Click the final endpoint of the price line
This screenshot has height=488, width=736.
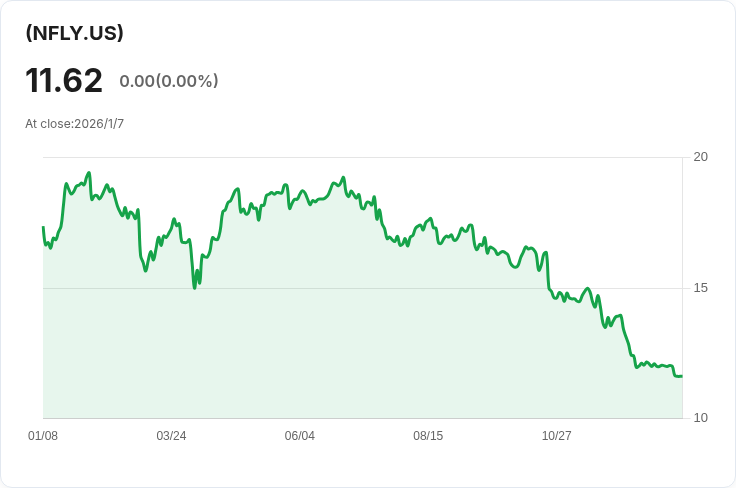pos(681,376)
